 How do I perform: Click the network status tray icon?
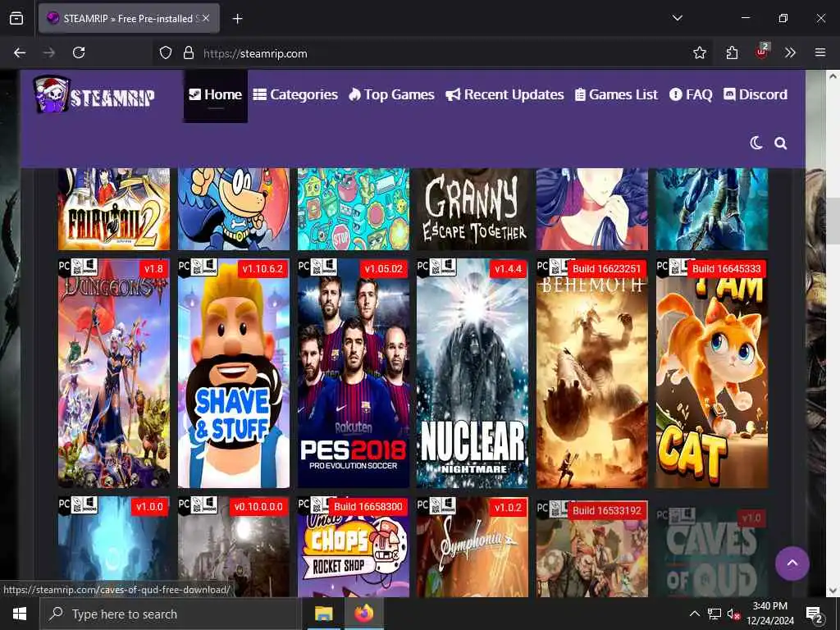pyautogui.click(x=714, y=614)
